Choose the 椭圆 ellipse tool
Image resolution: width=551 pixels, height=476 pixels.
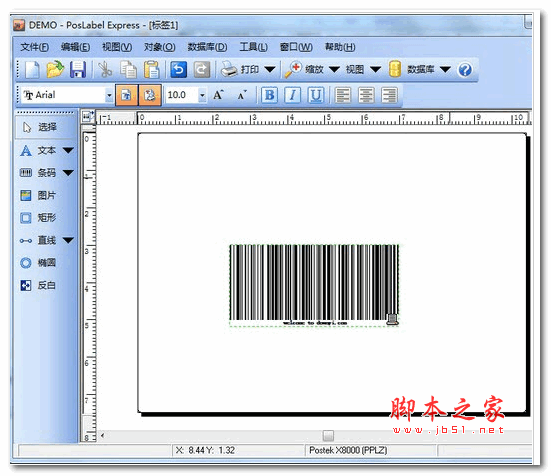point(38,263)
